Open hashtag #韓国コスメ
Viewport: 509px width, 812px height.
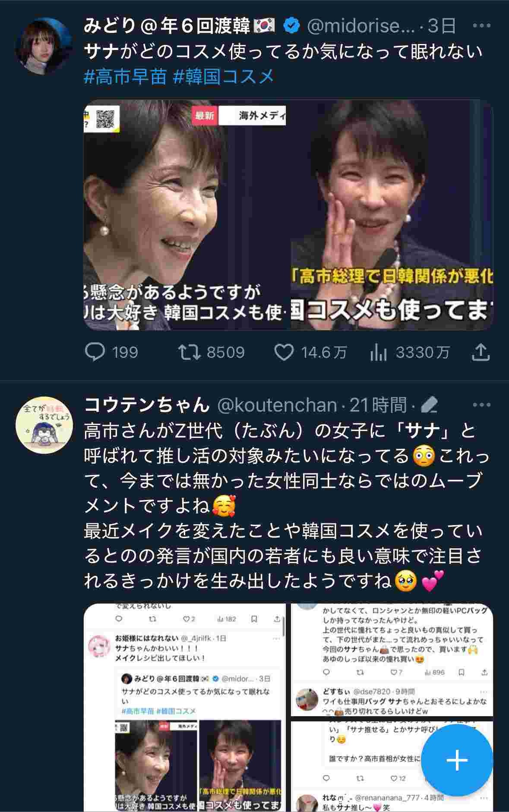(x=224, y=77)
